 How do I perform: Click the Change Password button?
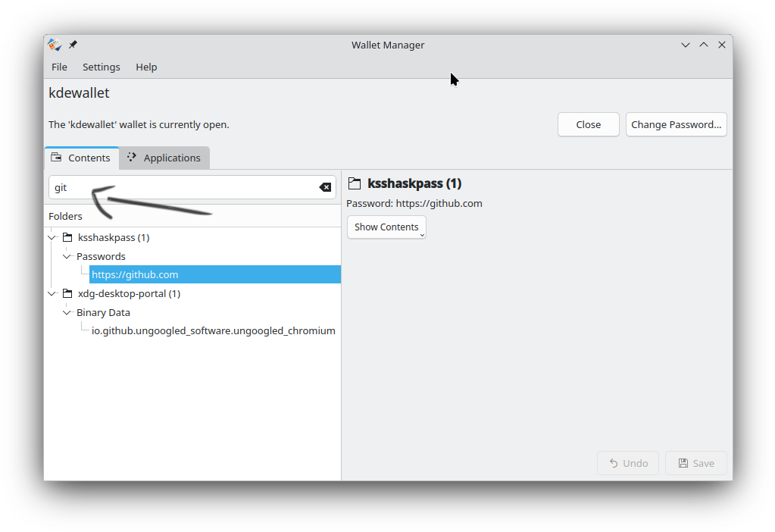[x=676, y=124]
